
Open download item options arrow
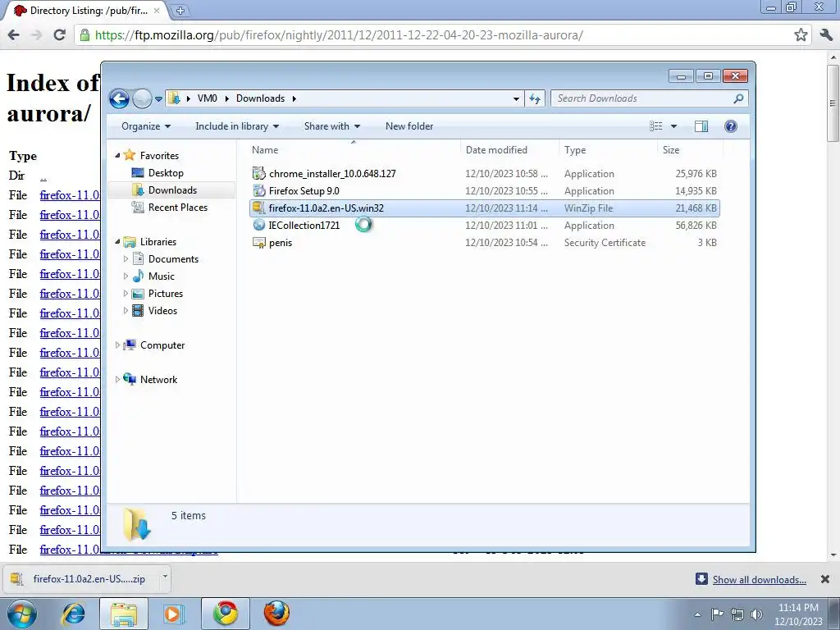[x=165, y=577]
